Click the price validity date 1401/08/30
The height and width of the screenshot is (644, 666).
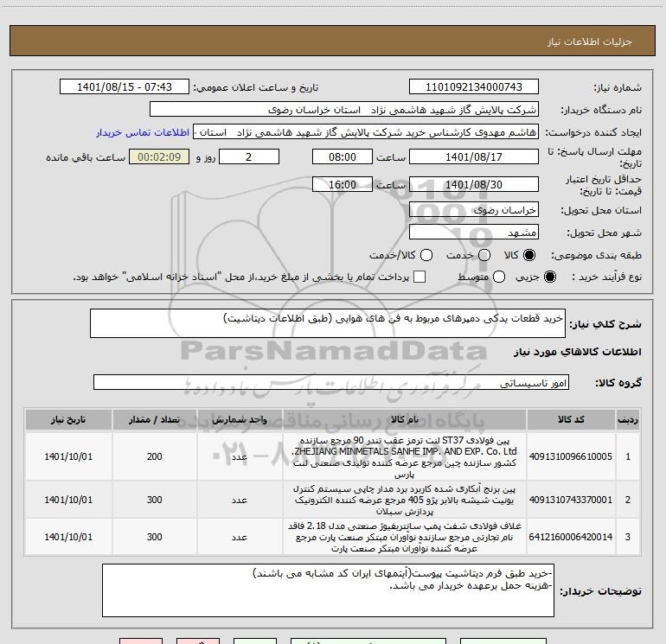(473, 185)
